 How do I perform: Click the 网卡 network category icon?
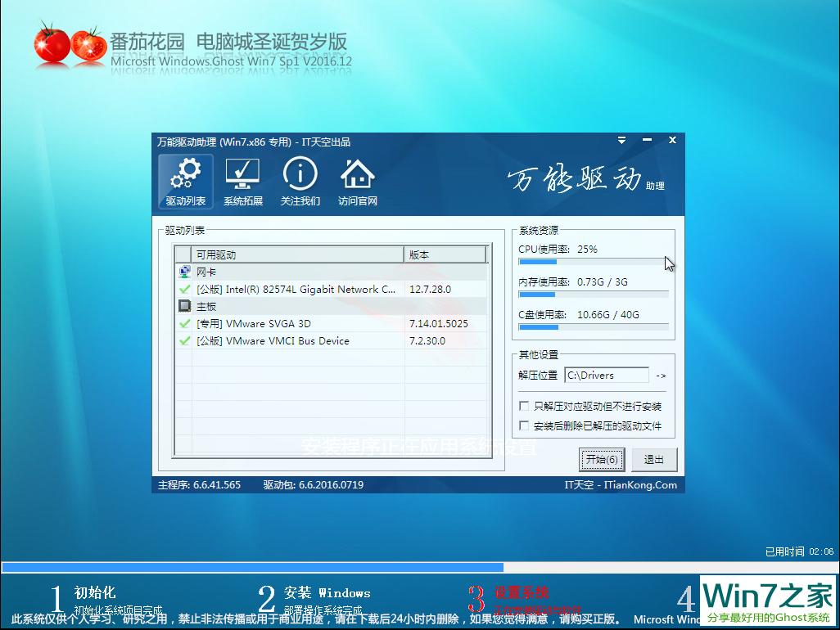184,272
